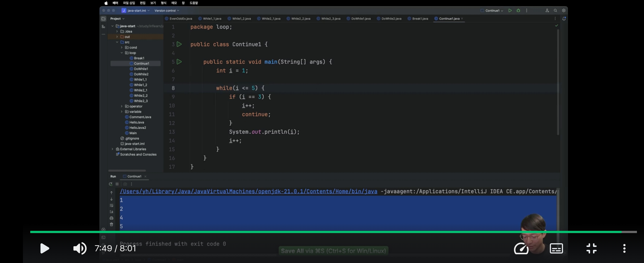The height and width of the screenshot is (263, 644).
Task: Click run gutter icon beside main method
Action: [x=179, y=62]
